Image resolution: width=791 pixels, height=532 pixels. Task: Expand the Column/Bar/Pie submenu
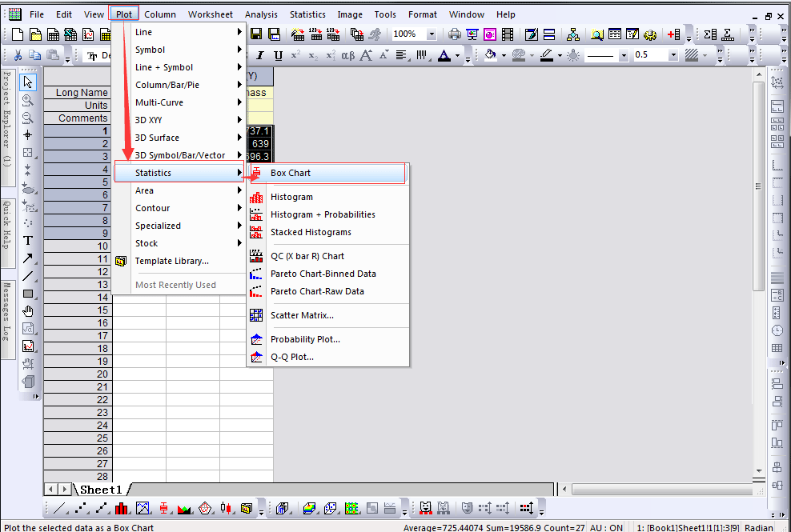[x=179, y=85]
